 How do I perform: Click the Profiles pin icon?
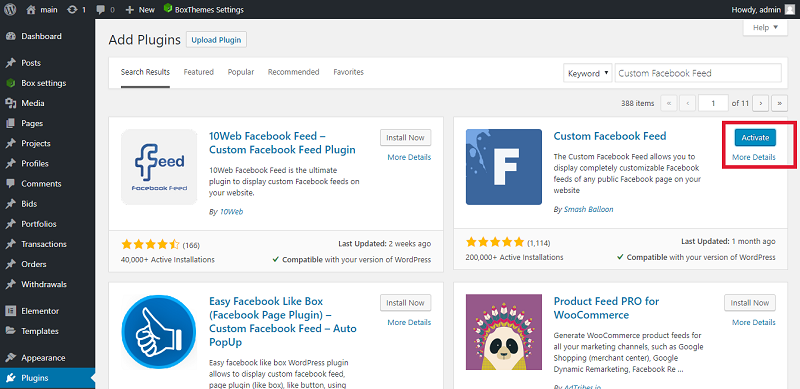coord(10,164)
